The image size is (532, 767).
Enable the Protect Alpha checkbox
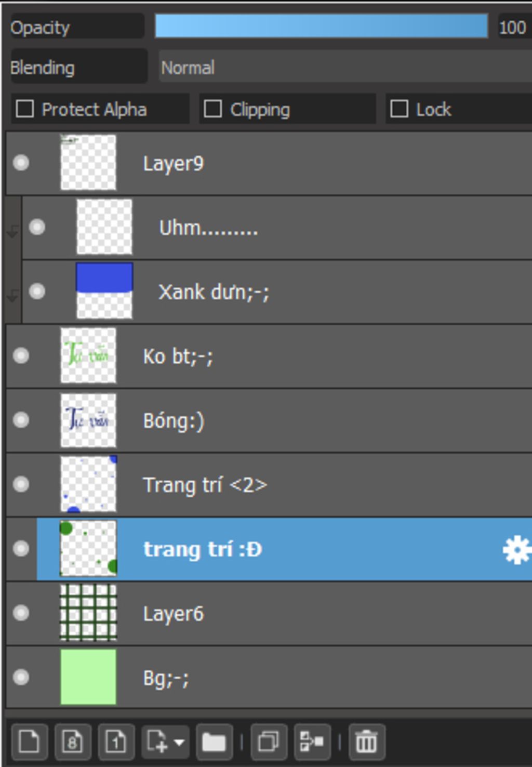click(x=25, y=109)
